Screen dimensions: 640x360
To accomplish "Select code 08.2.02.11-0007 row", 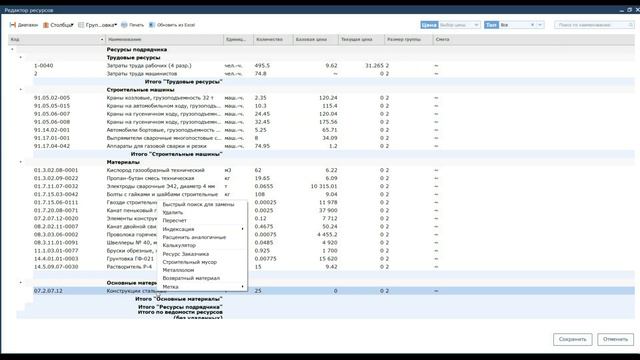I will click(x=334, y=227).
